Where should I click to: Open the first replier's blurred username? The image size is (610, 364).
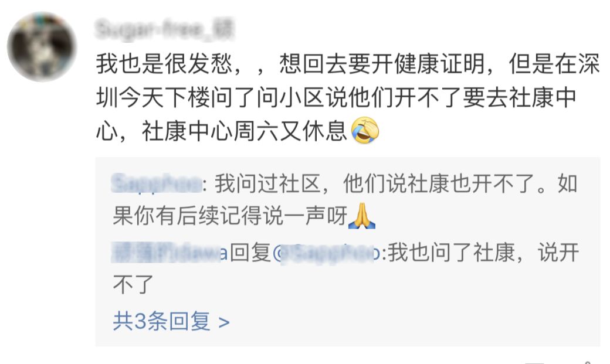click(157, 183)
